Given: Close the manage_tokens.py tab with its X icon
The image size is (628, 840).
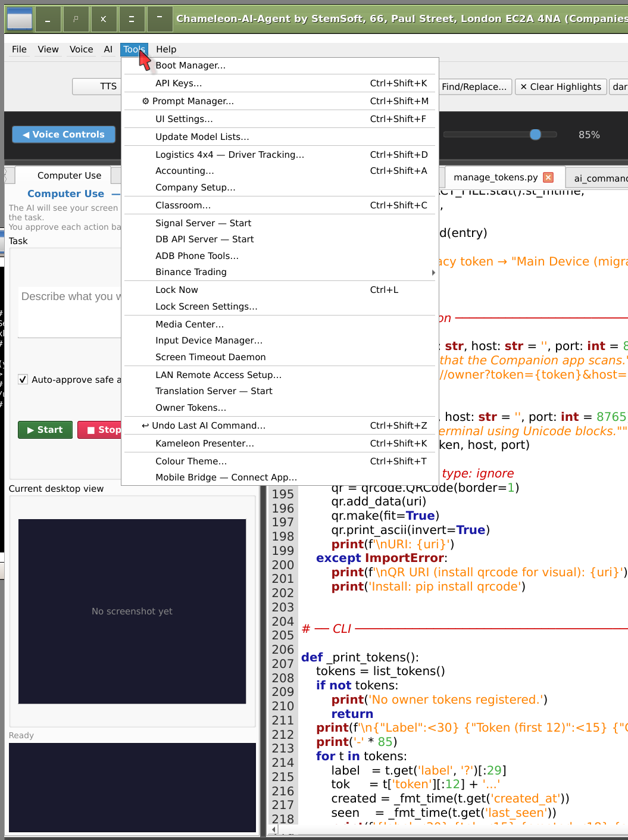Looking at the screenshot, I should point(549,177).
